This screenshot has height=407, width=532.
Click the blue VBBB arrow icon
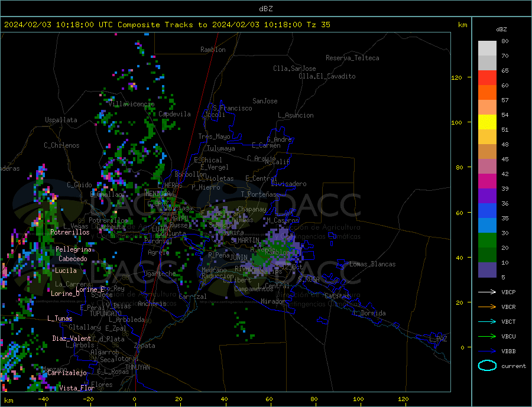click(487, 351)
